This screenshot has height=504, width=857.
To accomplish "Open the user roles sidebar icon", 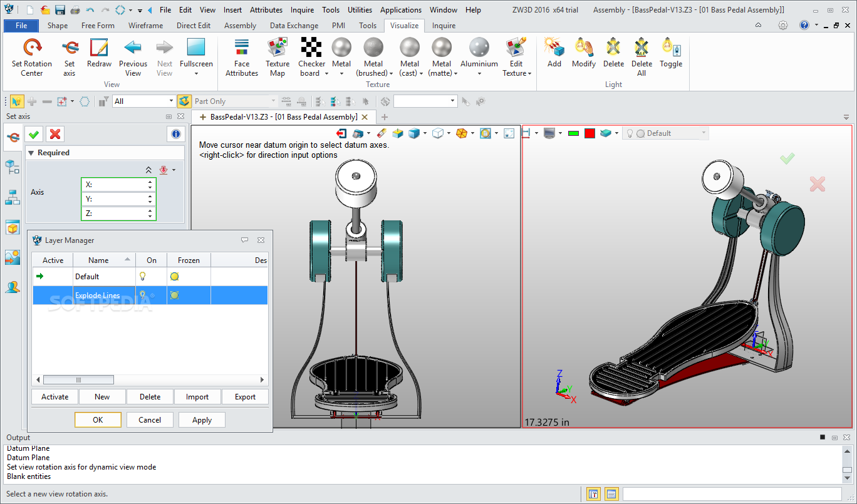I will click(12, 287).
